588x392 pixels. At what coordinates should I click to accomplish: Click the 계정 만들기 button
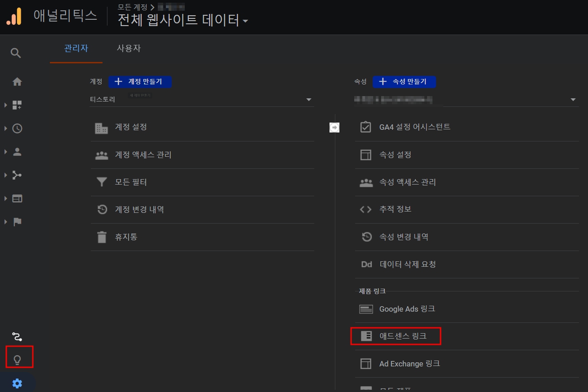tap(140, 82)
